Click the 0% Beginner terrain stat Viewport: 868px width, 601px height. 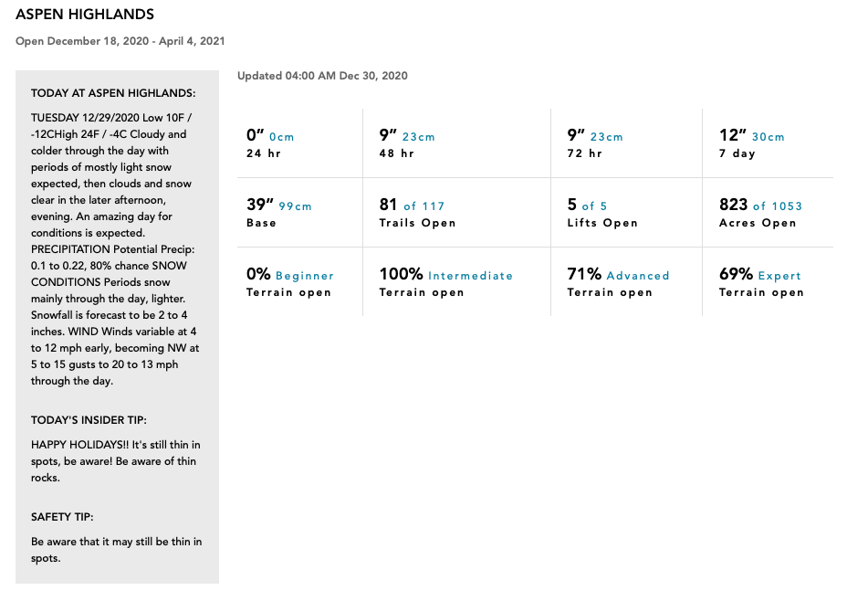coord(290,282)
